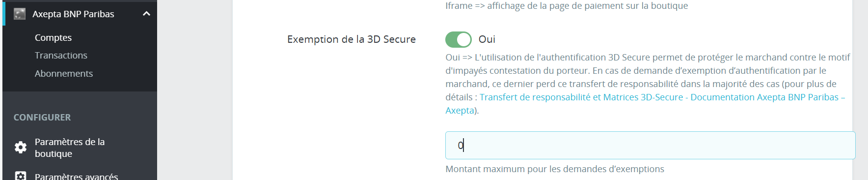868x180 pixels.
Task: Click the Iframe affichage de la page help text
Action: [x=567, y=5]
